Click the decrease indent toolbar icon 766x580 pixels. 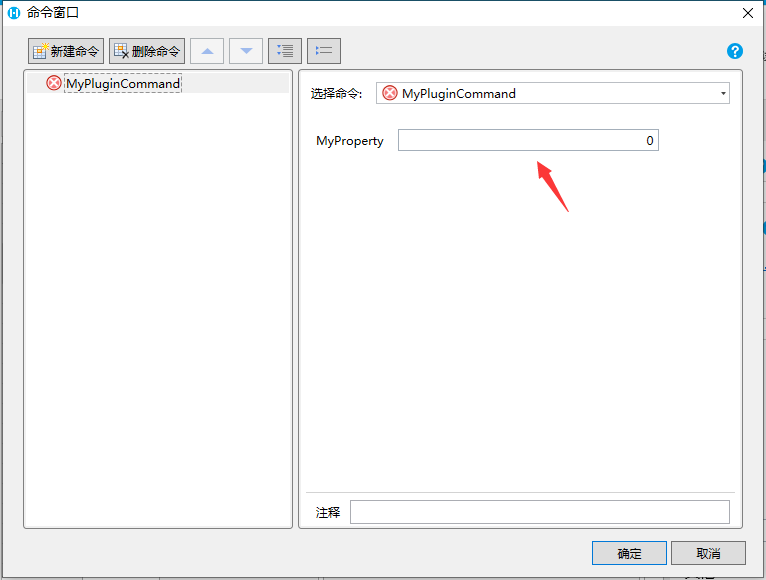(324, 51)
